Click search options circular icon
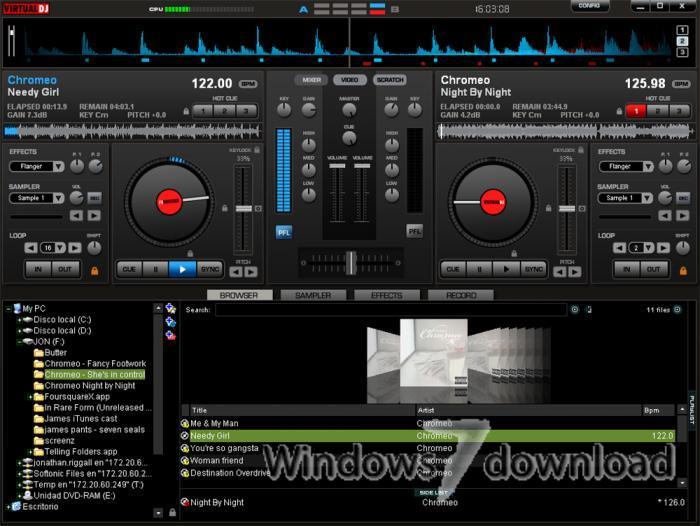The height and width of the screenshot is (526, 700). click(x=575, y=309)
